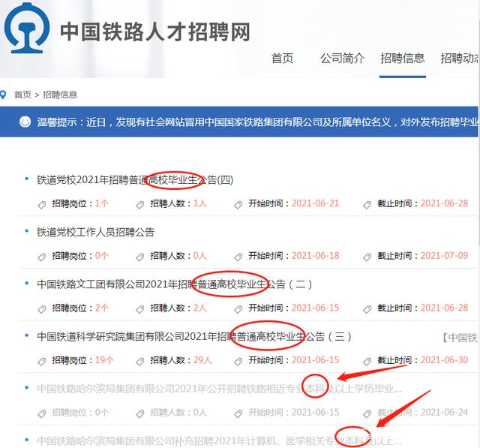Click the China Railway logo icon
This screenshot has height=448, width=480.
(27, 29)
